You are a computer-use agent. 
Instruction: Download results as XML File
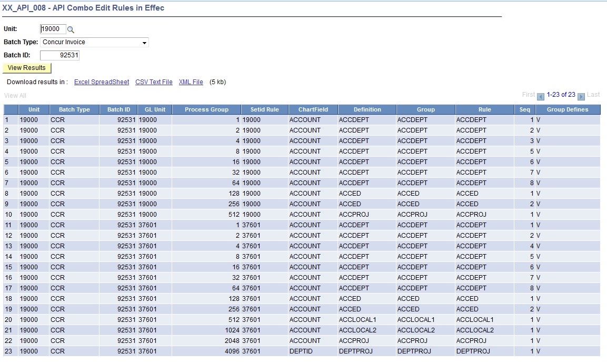[191, 82]
